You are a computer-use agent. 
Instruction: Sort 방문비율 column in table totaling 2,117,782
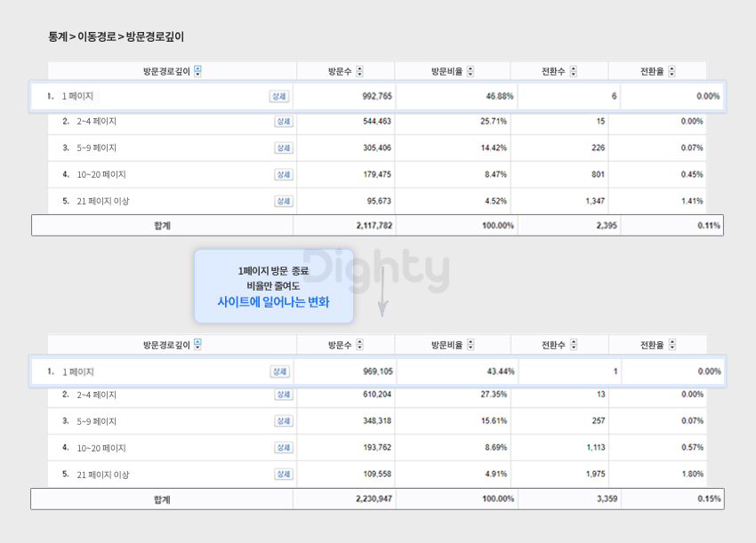pyautogui.click(x=470, y=71)
